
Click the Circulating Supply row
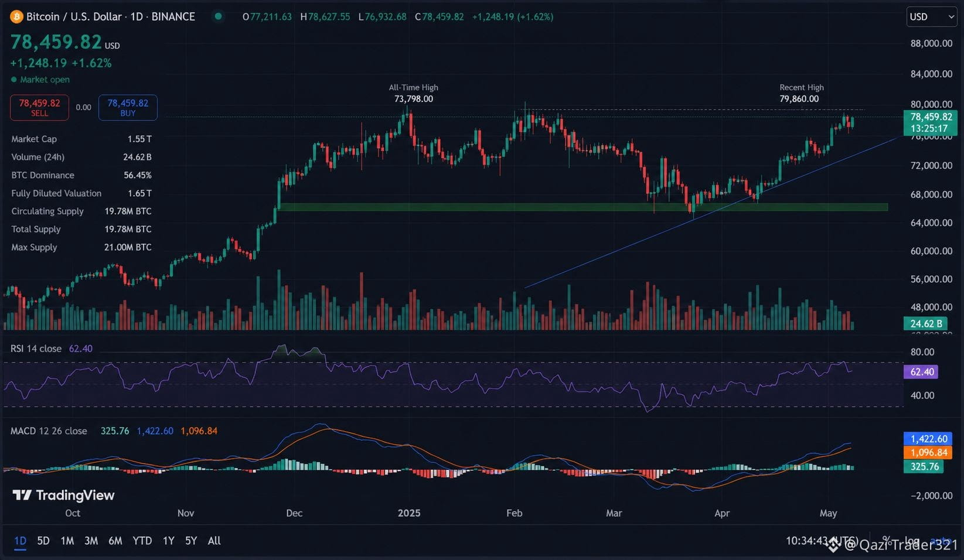pyautogui.click(x=81, y=211)
